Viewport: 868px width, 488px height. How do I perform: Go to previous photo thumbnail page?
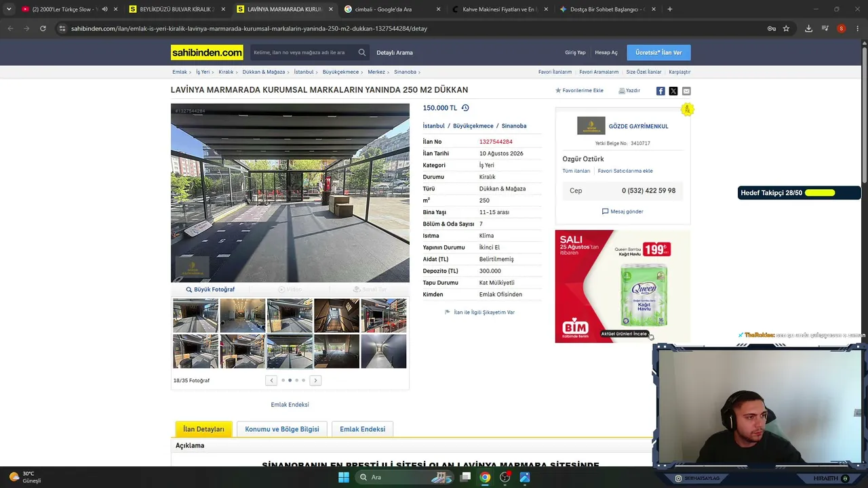pyautogui.click(x=271, y=380)
